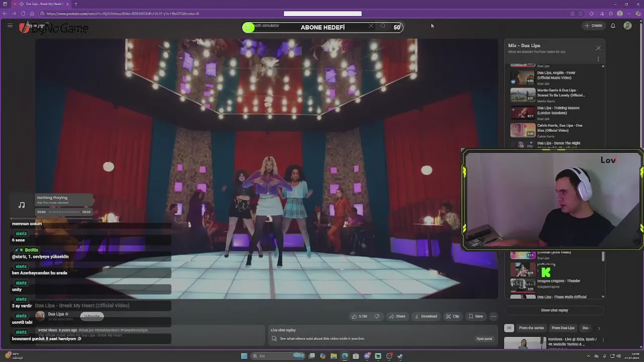Image resolution: width=644 pixels, height=362 pixels.
Task: Show more filter chips with the right arrow
Action: [x=599, y=328]
